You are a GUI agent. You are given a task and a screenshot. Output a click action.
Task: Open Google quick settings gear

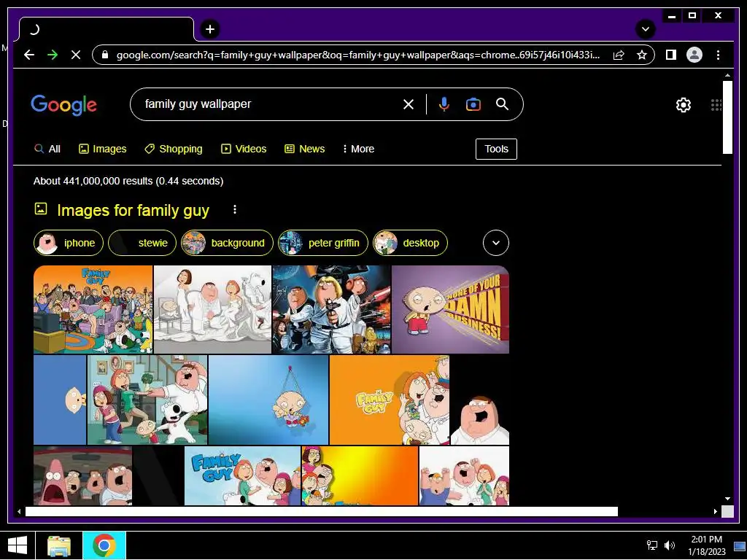(683, 105)
